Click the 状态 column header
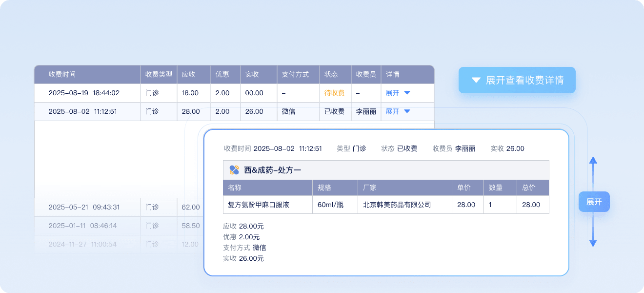This screenshot has height=293, width=644. [331, 74]
